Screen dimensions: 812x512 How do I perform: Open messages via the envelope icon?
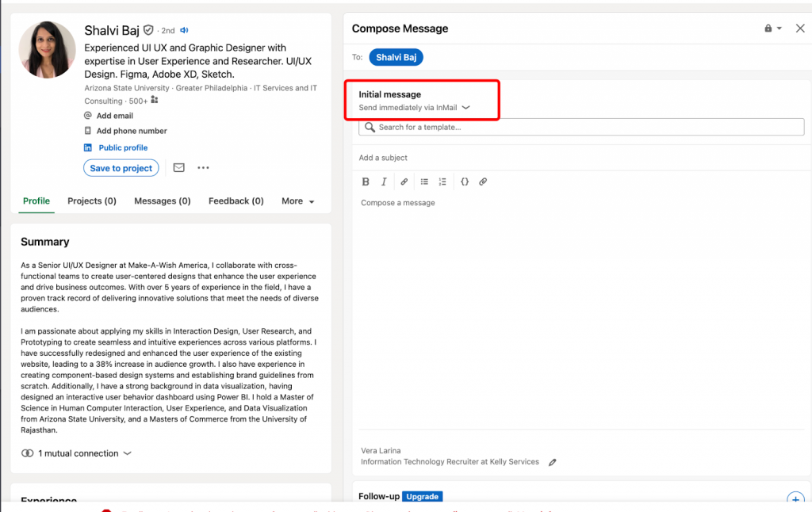178,167
